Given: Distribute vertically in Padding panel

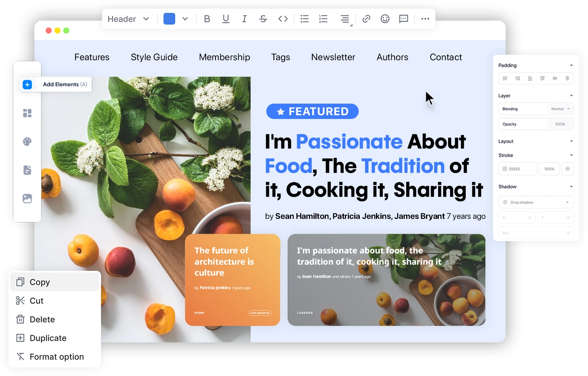Looking at the screenshot, I should (x=567, y=78).
